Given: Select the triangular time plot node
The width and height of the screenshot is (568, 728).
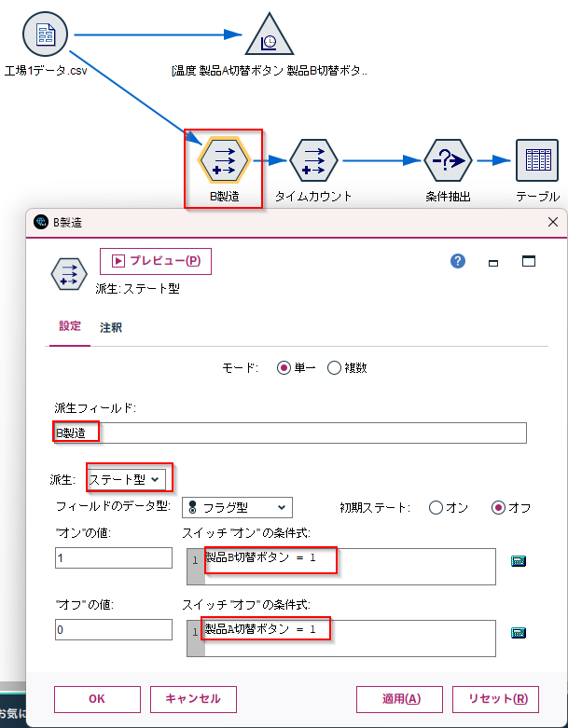Looking at the screenshot, I should click(270, 36).
